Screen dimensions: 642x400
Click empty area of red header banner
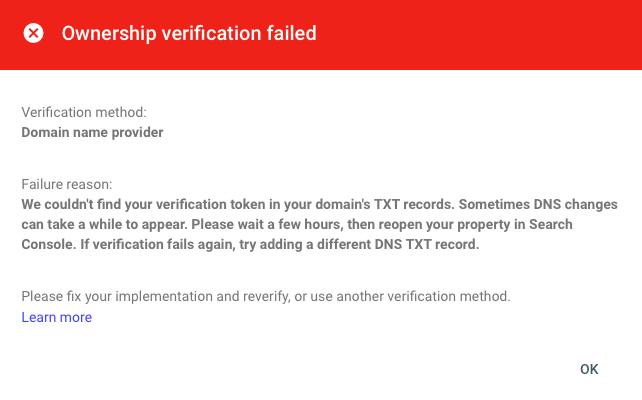[480, 35]
